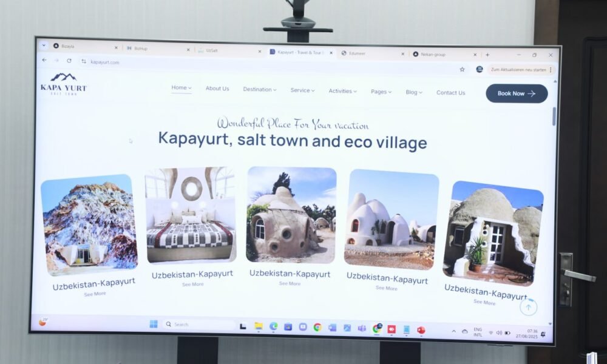Viewport: 607px width, 364px height.
Task: Expand the Pages navigation dropdown
Action: pos(381,92)
